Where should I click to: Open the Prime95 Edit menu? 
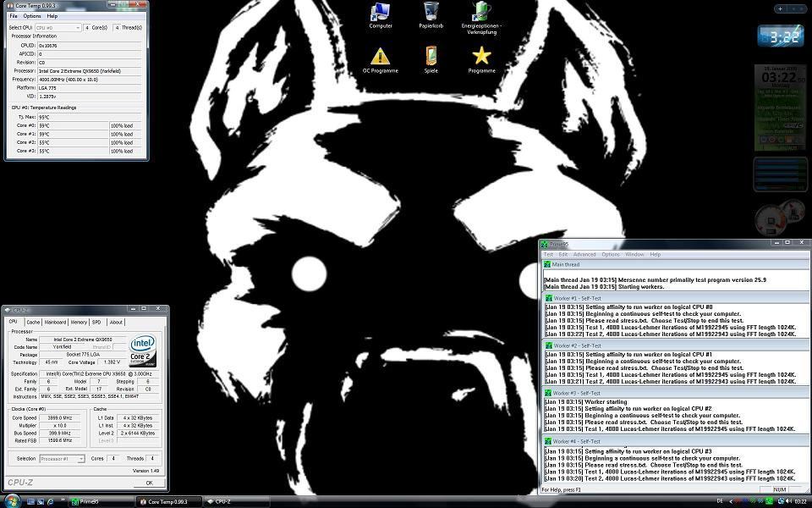coord(563,255)
